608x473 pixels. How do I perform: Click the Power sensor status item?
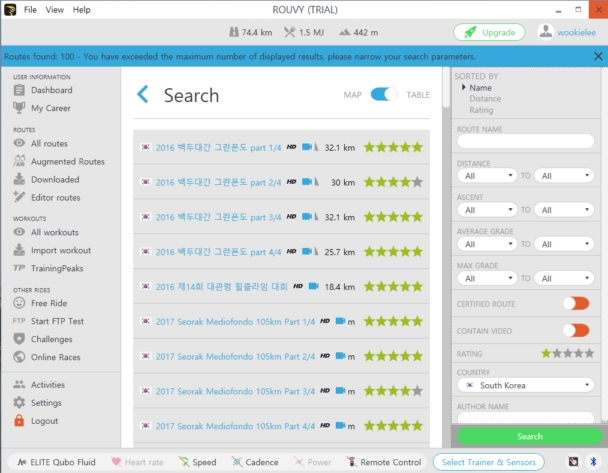313,462
